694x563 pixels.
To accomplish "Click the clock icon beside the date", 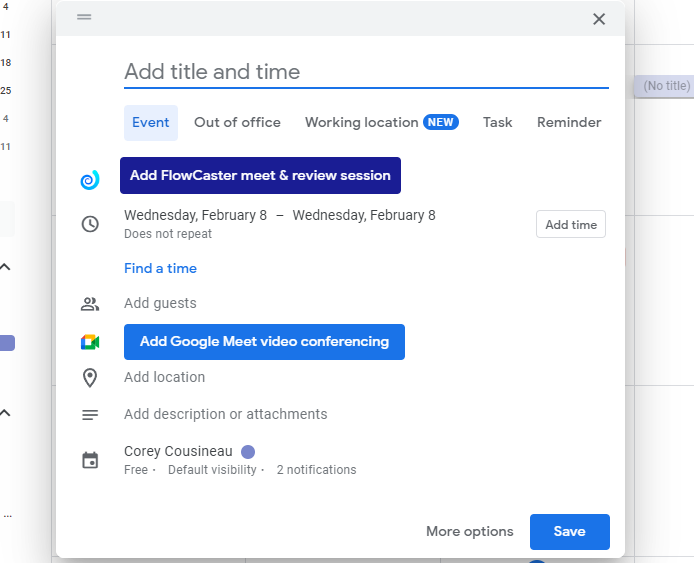I will [x=90, y=224].
